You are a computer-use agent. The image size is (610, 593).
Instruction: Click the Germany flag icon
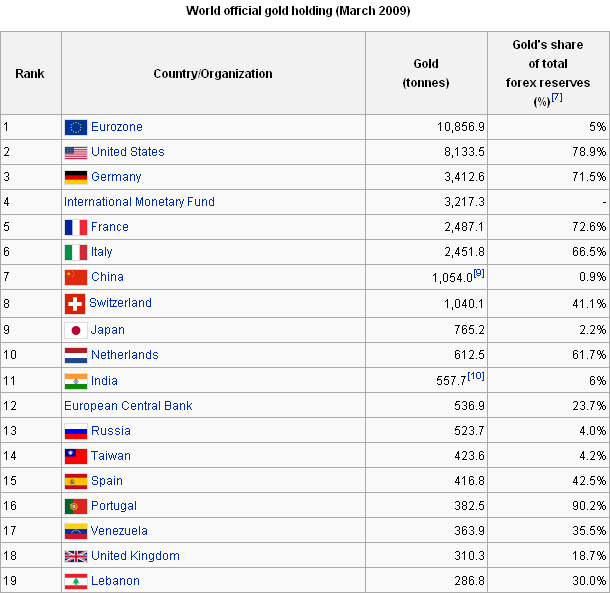(76, 177)
